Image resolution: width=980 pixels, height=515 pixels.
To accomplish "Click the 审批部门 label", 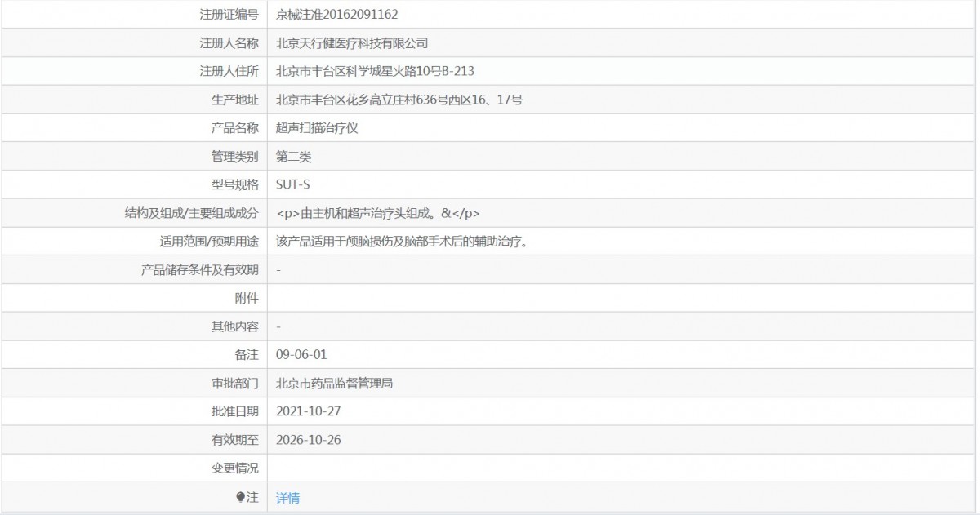I will (x=234, y=383).
